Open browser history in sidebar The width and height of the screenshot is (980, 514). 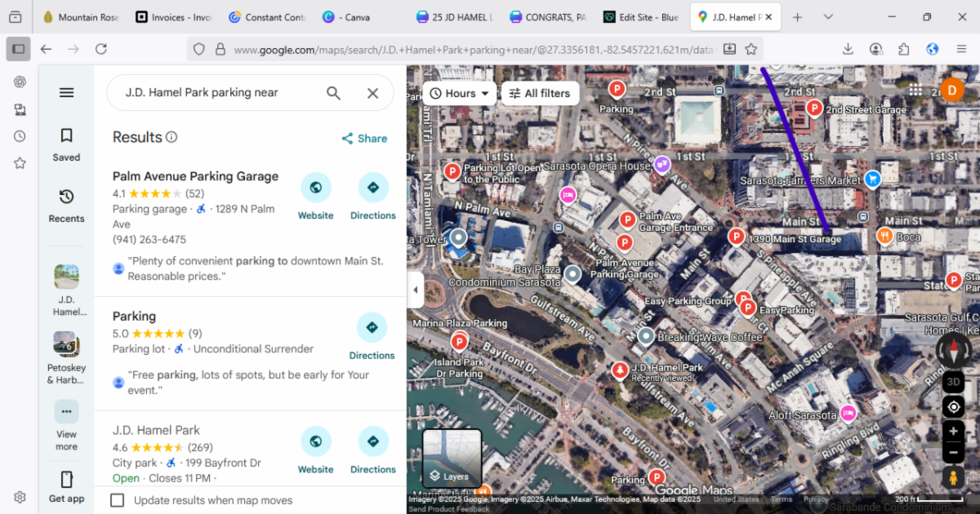(x=20, y=136)
